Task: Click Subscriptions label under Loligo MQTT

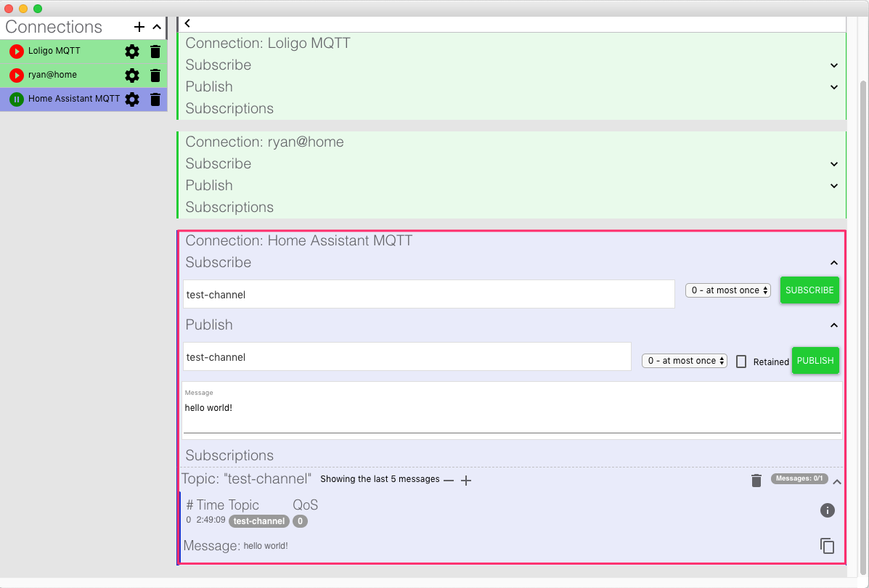Action: 229,109
